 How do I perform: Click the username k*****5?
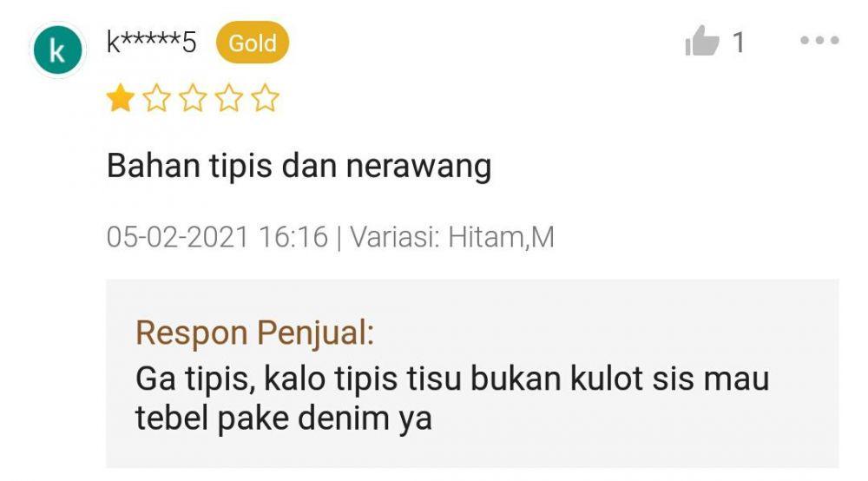pyautogui.click(x=151, y=43)
